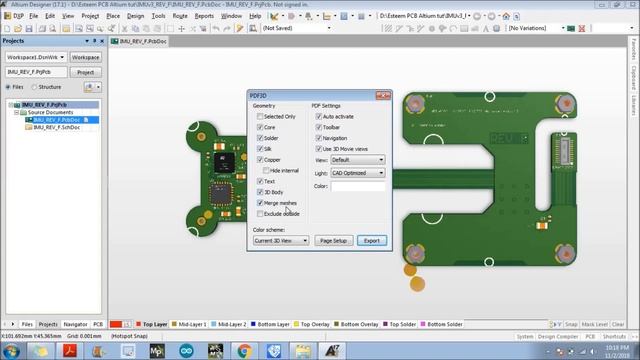Open the View dropdown set to Default
Image resolution: width=640 pixels, height=360 pixels.
click(358, 160)
